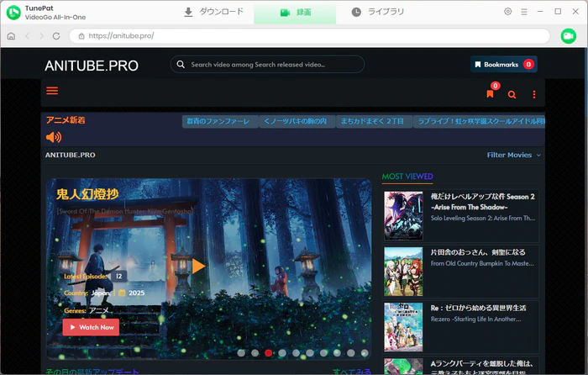
Task: Click the アニメ新着 heading
Action: (x=66, y=120)
